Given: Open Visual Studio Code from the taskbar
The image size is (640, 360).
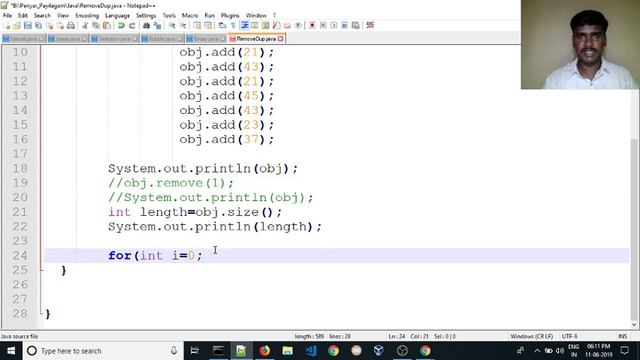Looking at the screenshot, I should click(x=311, y=351).
